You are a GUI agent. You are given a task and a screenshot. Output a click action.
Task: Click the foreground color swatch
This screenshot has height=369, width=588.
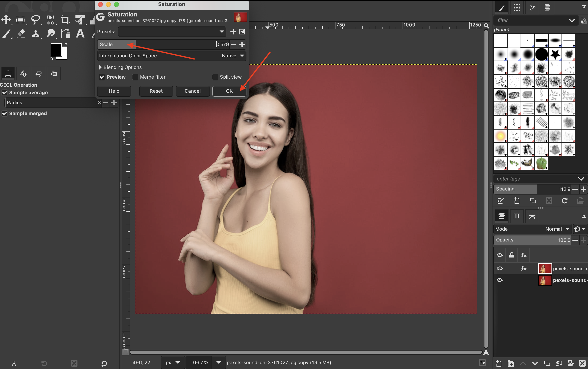coord(56,50)
